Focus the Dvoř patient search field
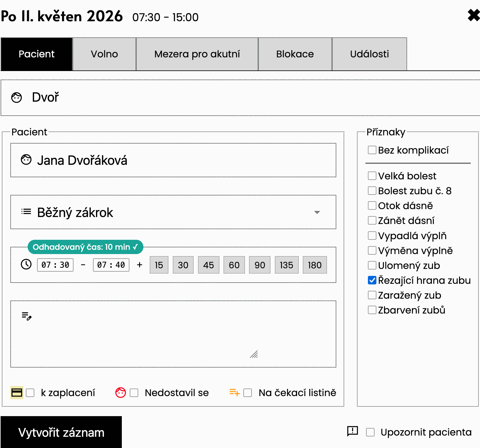Viewport: 480px width, 448px height. 240,98
